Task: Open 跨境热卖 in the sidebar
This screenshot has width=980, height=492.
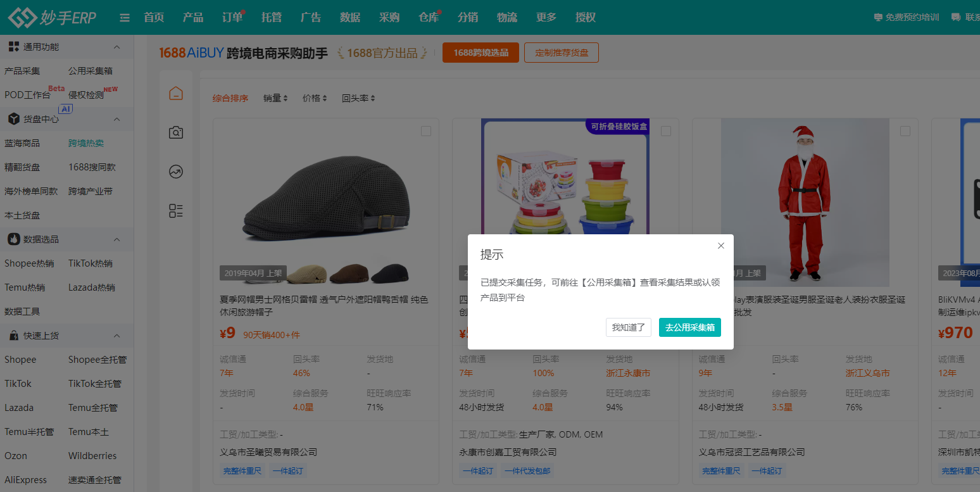Action: [x=86, y=143]
